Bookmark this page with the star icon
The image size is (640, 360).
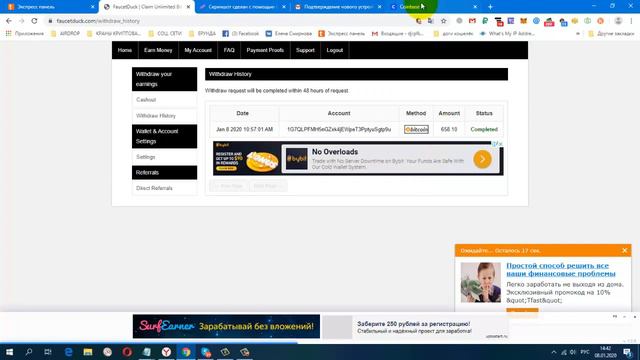(x=444, y=21)
